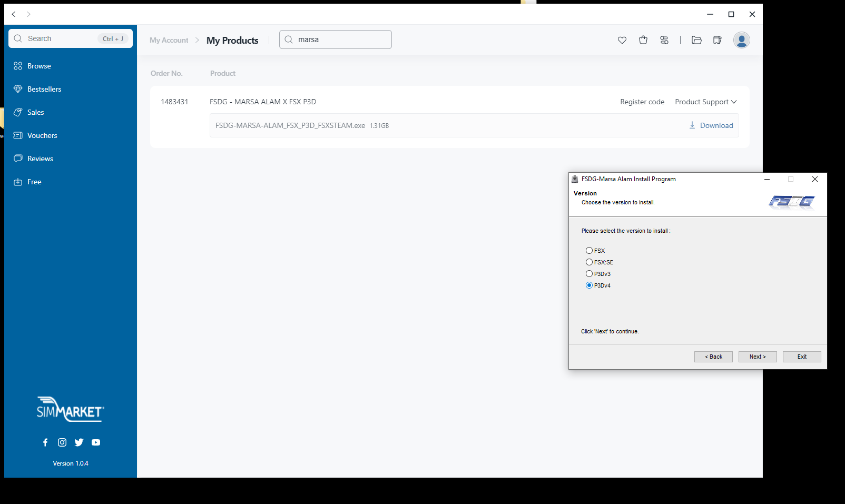Open the shopping cart icon
The height and width of the screenshot is (504, 845).
pos(643,40)
